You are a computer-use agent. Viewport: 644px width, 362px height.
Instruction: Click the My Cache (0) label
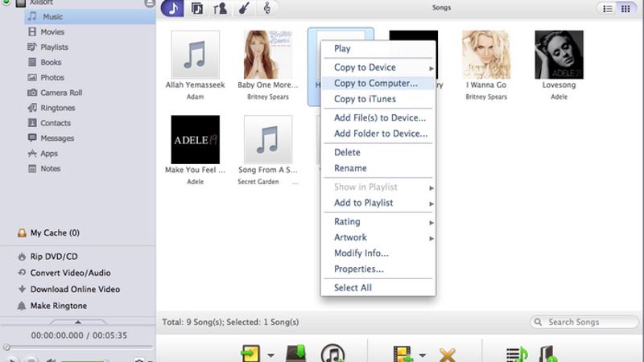[55, 232]
